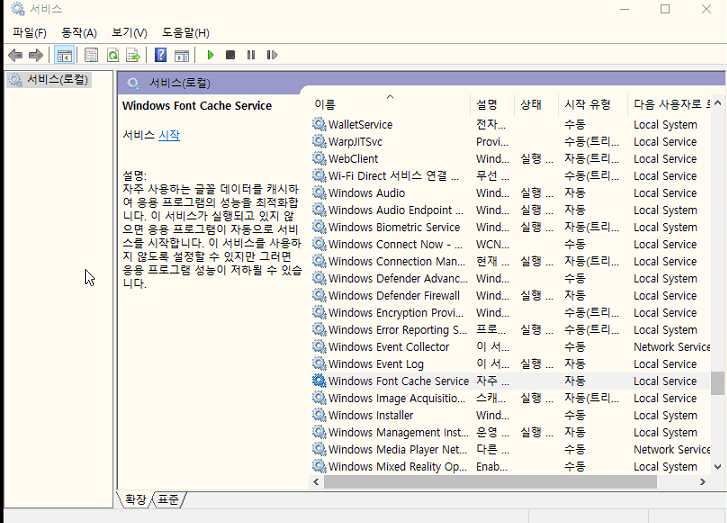Click the vertical scrollbar thumb
Image resolution: width=727 pixels, height=523 pixels.
[x=718, y=383]
